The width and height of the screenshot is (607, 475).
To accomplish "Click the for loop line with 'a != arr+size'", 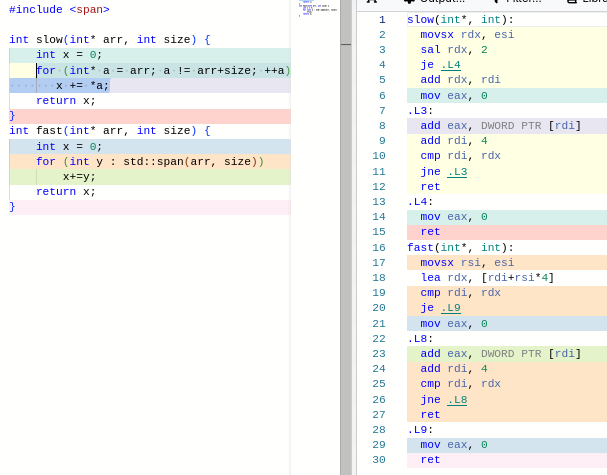I will (163, 70).
